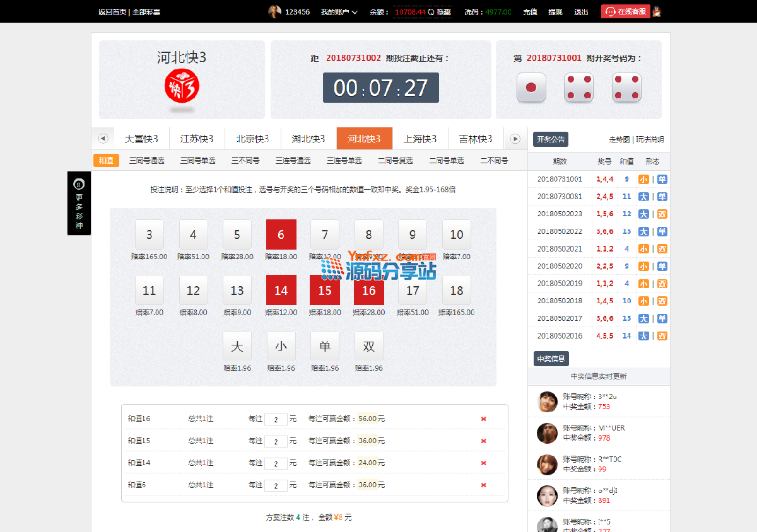Remove the 和值16 bet row
757x532 pixels.
483,419
